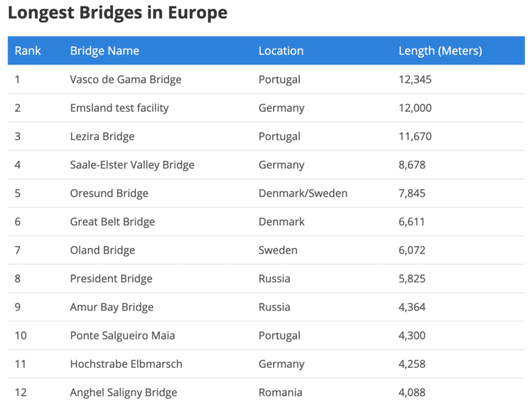Click the Location column header
The image size is (532, 404).
coord(281,51)
